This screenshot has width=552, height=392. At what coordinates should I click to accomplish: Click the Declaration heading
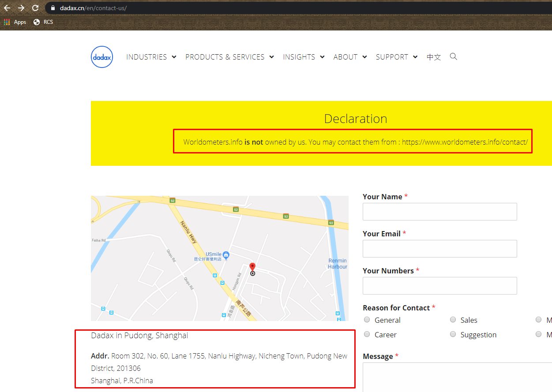356,119
